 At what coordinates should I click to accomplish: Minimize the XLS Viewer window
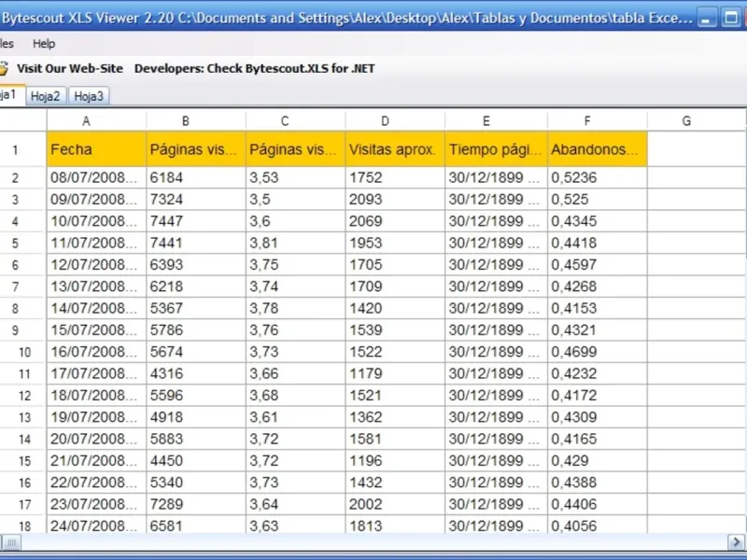pyautogui.click(x=709, y=17)
